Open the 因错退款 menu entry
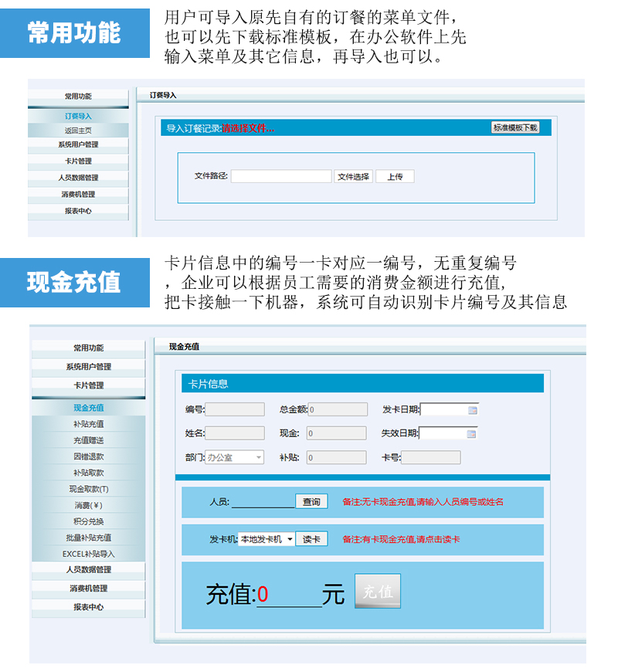618x672 pixels. click(x=89, y=456)
